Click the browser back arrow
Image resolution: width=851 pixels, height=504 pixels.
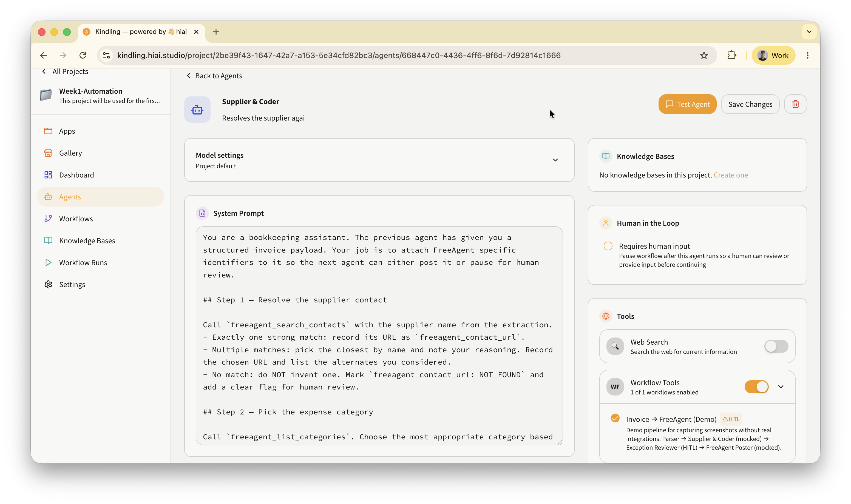pos(44,55)
